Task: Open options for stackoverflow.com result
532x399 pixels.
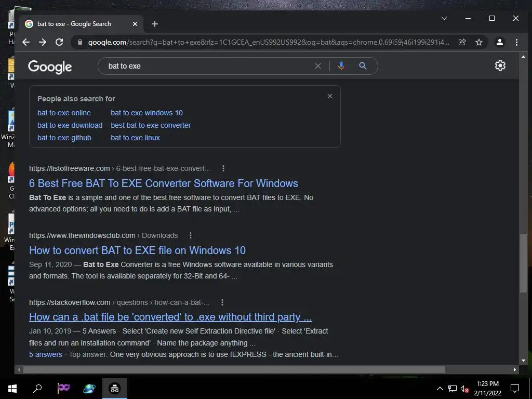Action: pos(222,302)
